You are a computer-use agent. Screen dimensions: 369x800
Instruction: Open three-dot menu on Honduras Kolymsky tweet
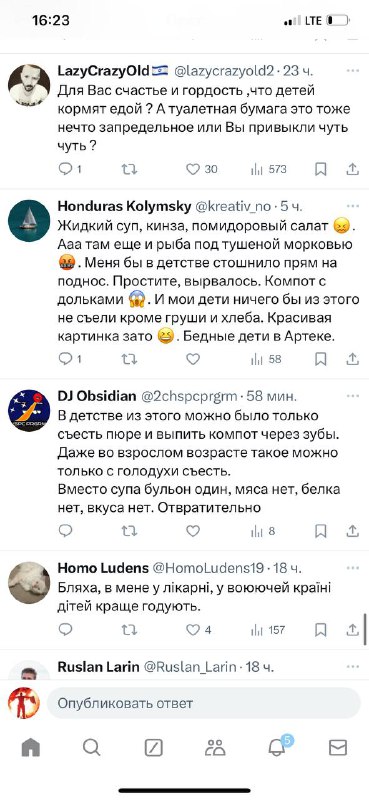[353, 206]
